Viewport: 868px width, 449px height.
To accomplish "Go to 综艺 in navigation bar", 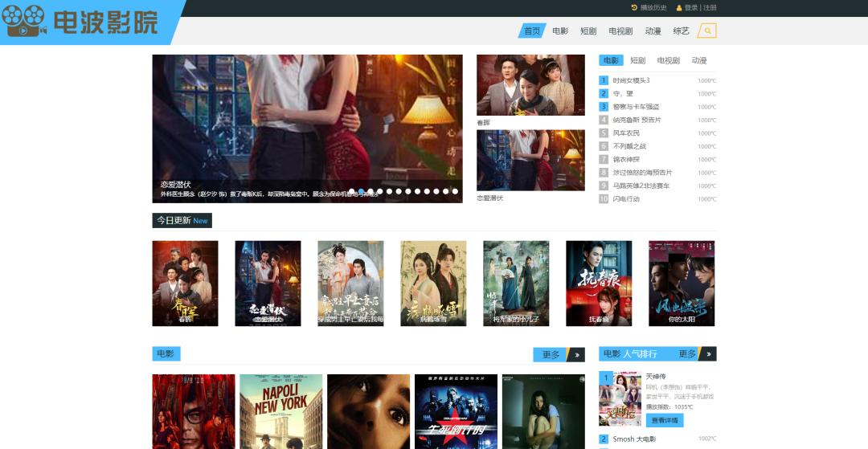I will (681, 31).
